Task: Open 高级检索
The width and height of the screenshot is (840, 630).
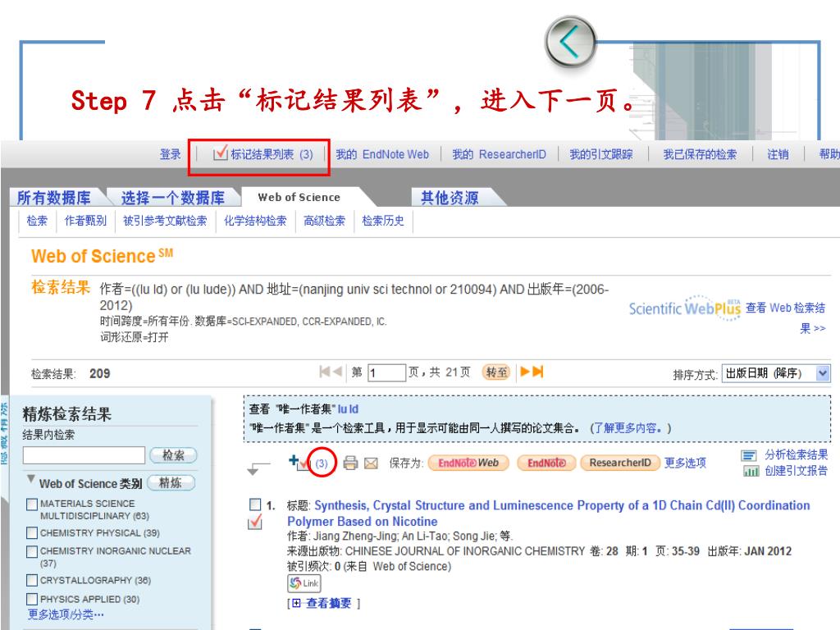Action: pyautogui.click(x=324, y=221)
